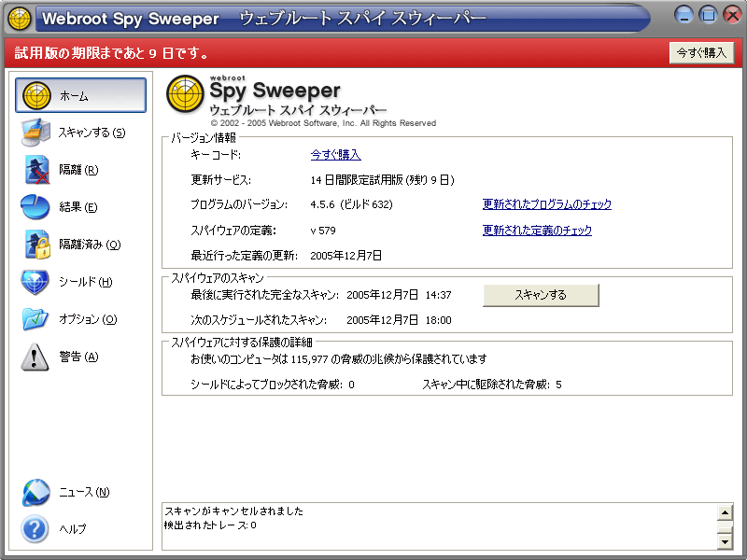
Task: Click spyware definition value v 579
Action: (323, 231)
